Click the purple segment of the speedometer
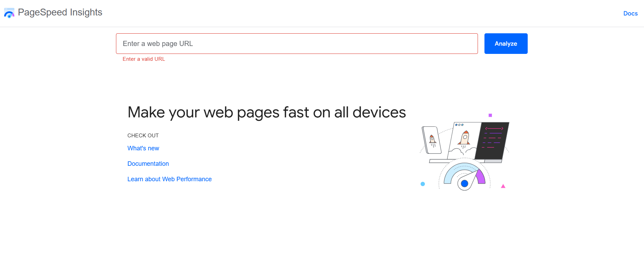 click(481, 176)
